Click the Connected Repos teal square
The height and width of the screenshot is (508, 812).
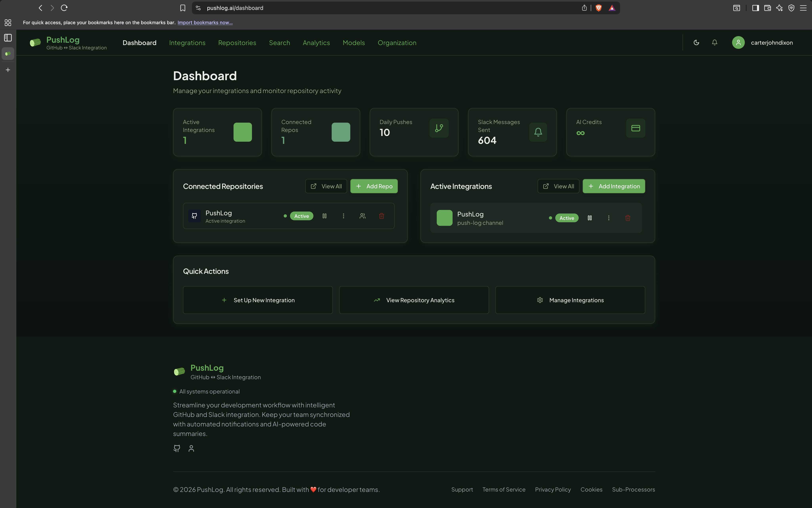(x=341, y=132)
